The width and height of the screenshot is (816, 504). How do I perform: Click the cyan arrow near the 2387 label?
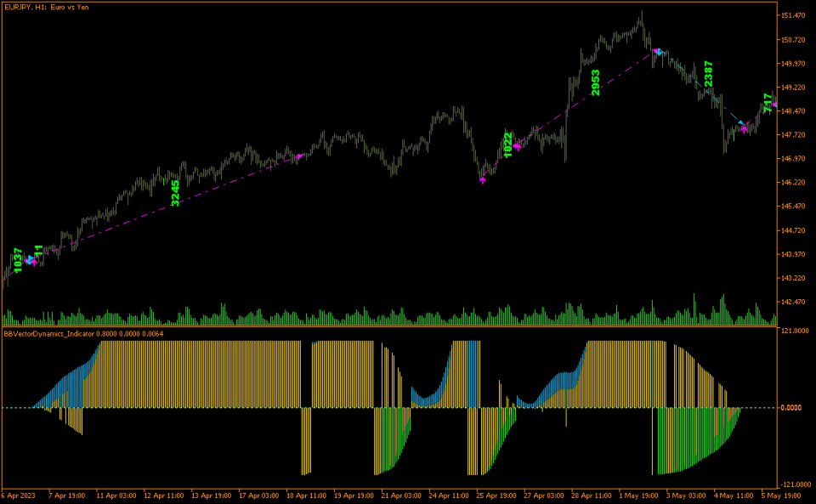point(740,122)
